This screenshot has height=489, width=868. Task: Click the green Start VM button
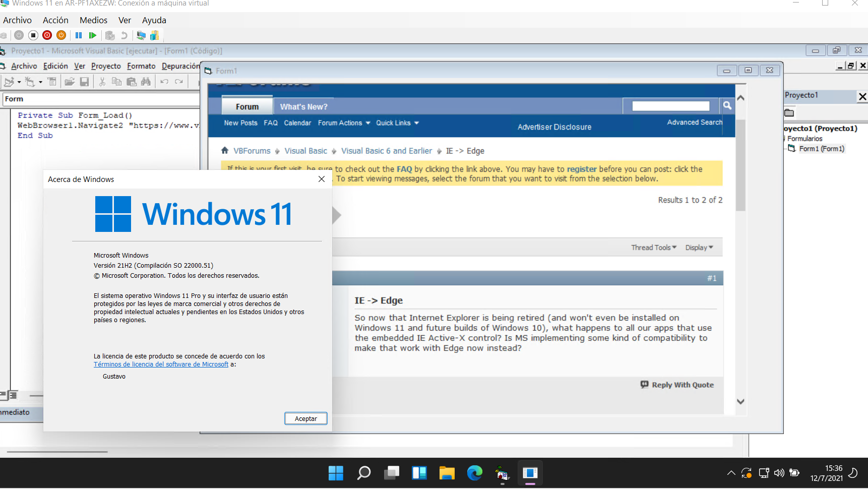(x=92, y=35)
